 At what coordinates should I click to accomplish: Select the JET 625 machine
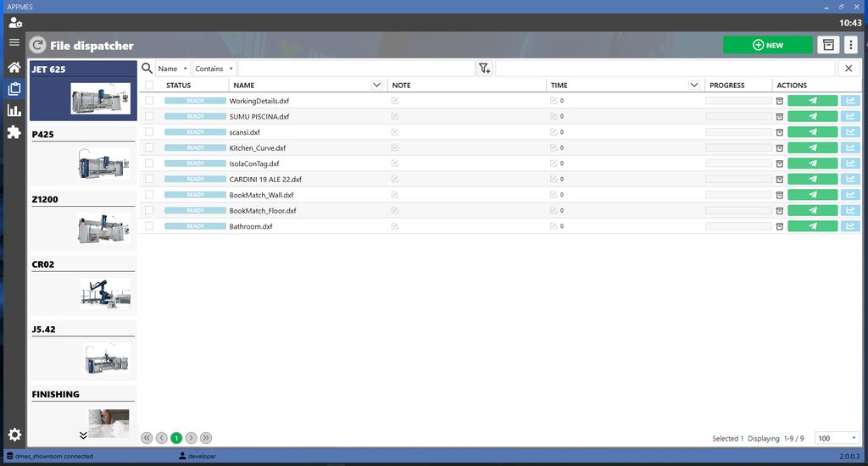pos(83,91)
